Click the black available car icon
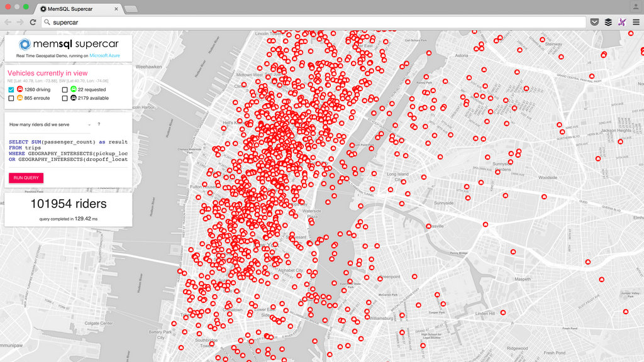The height and width of the screenshot is (362, 644). click(74, 97)
